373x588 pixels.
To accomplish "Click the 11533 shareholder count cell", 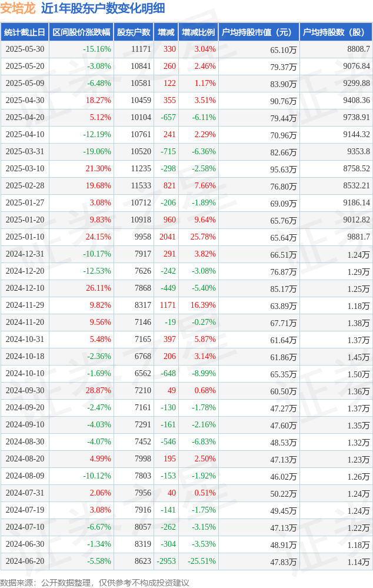I will 134,185.
